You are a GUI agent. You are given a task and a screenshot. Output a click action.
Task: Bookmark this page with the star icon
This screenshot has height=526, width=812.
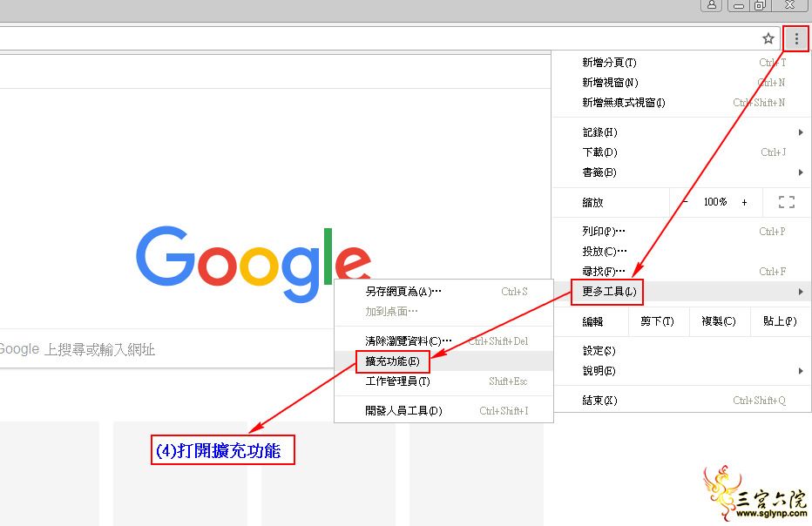tap(768, 38)
